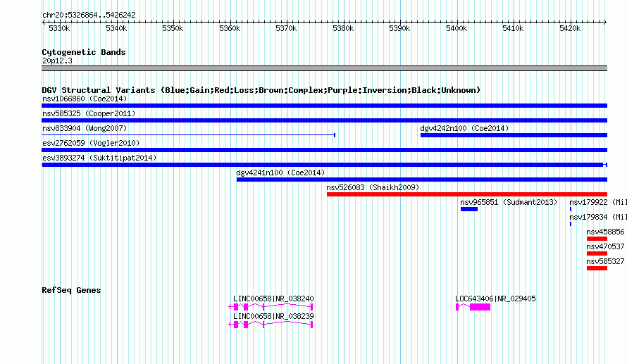
Task: Click the 5420k ruler tick label
Action: click(570, 28)
